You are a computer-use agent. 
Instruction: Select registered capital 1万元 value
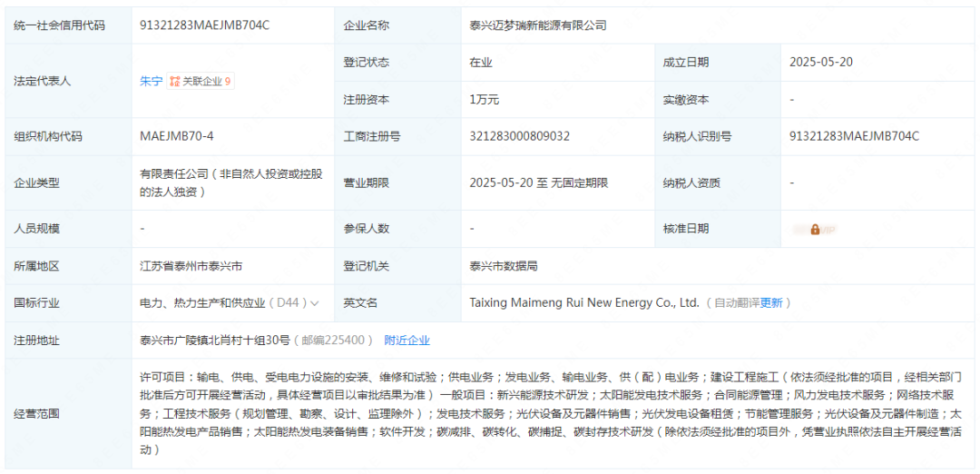[485, 99]
